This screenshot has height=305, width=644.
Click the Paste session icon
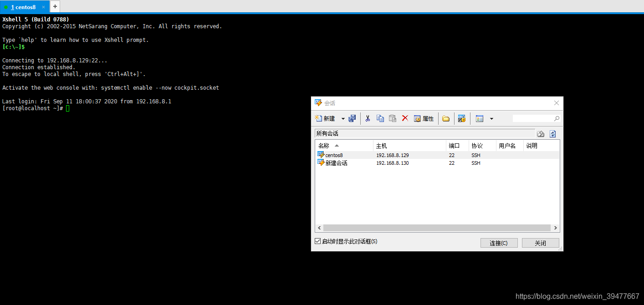coord(393,118)
